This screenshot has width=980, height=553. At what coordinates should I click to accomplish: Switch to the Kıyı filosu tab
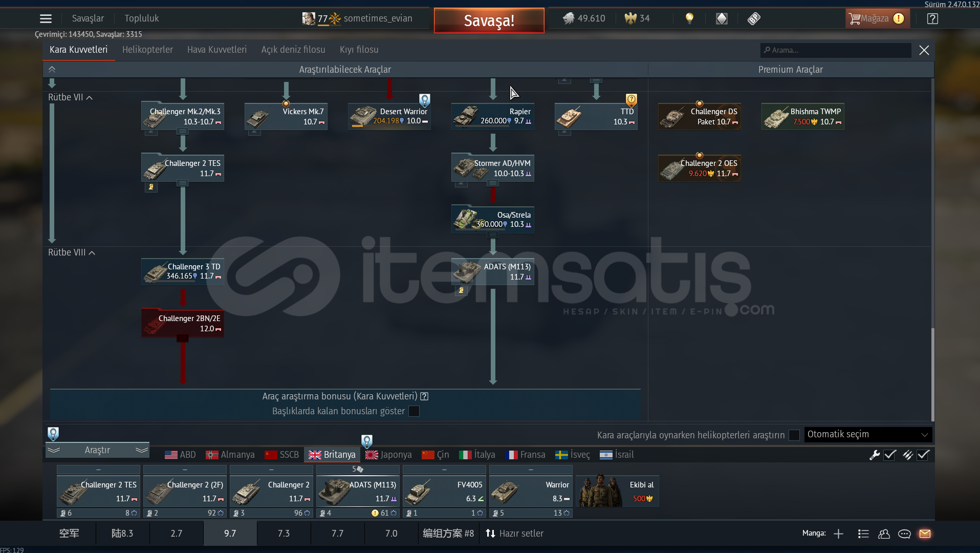pyautogui.click(x=359, y=50)
